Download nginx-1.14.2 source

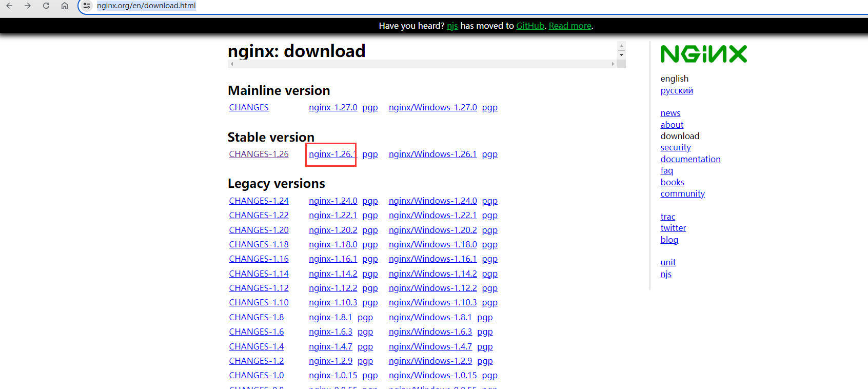point(333,274)
